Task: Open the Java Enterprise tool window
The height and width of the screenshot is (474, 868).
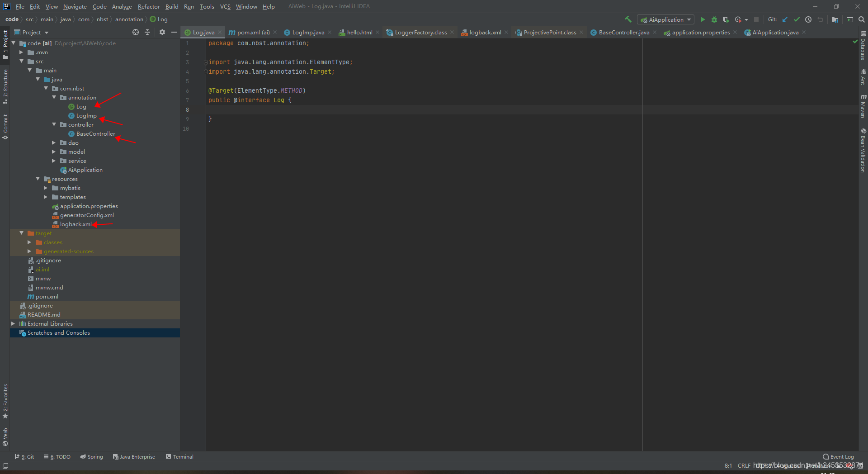Action: (134, 457)
